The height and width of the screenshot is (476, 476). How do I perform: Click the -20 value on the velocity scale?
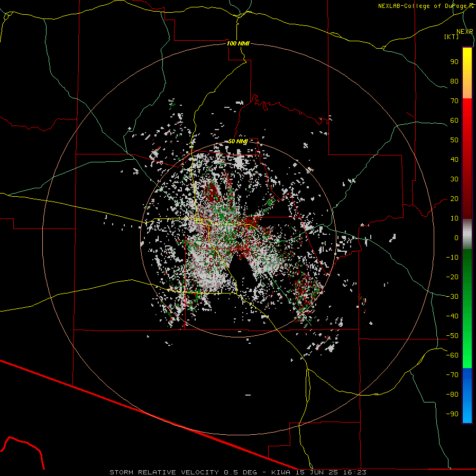coord(452,277)
